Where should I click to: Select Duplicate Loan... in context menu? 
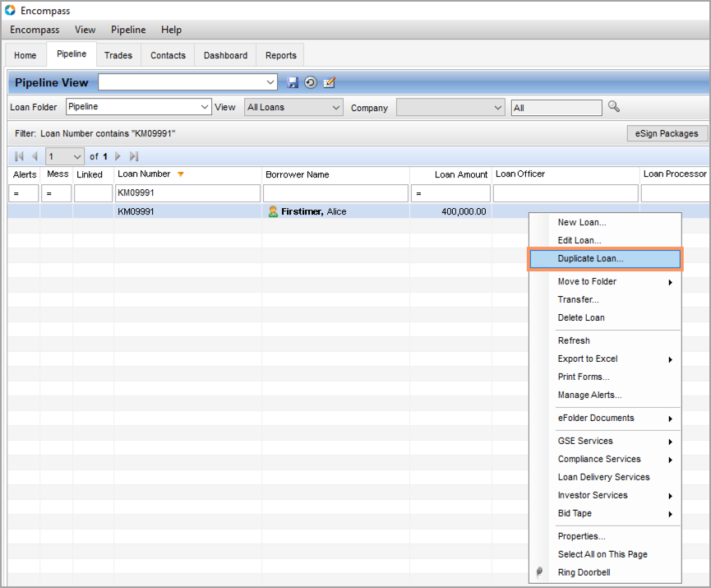(x=605, y=258)
